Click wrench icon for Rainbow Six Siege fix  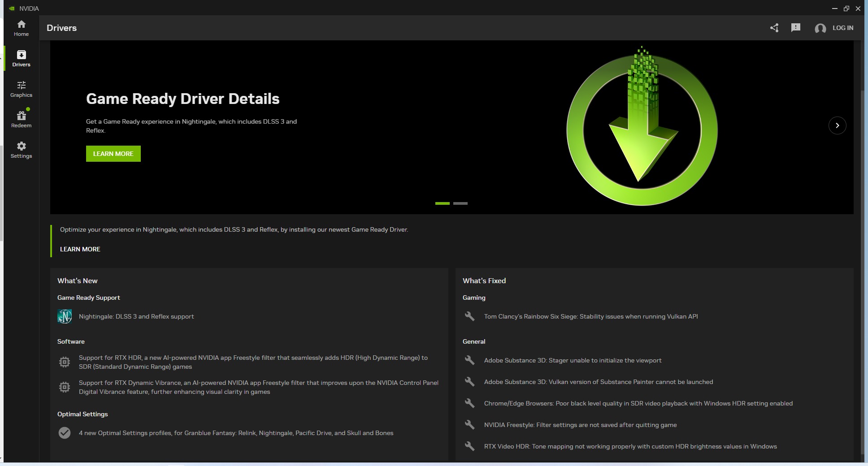[x=469, y=316]
